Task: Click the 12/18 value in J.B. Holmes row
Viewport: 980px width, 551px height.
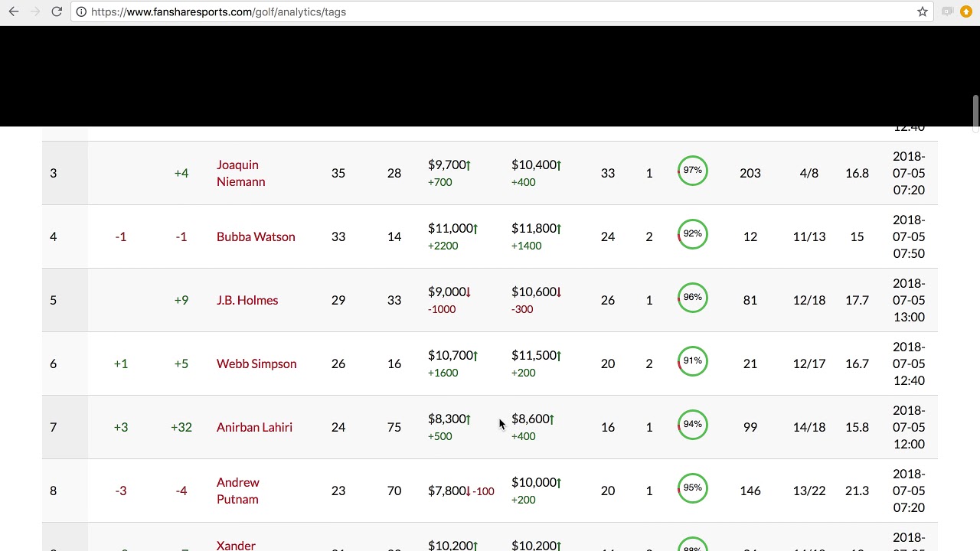Action: point(809,300)
